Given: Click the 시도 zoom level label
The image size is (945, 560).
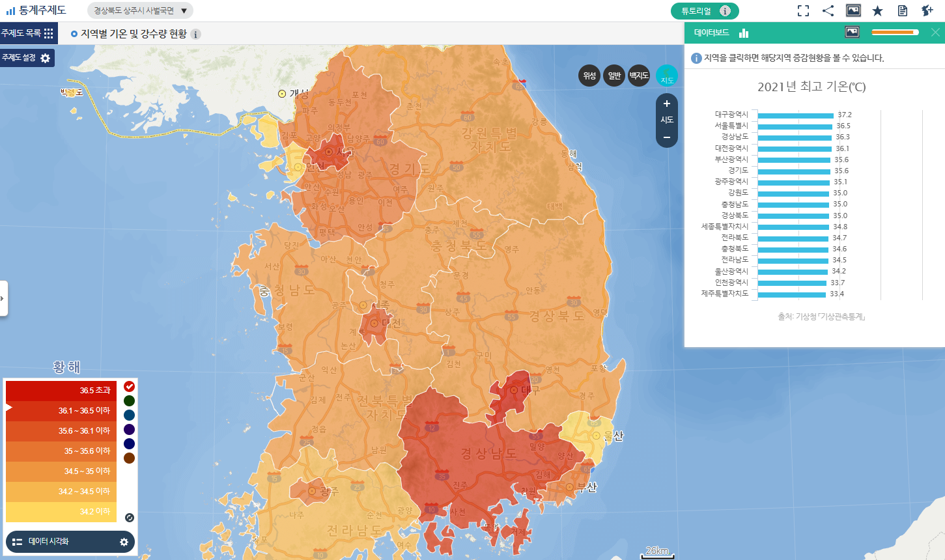Looking at the screenshot, I should [x=667, y=120].
